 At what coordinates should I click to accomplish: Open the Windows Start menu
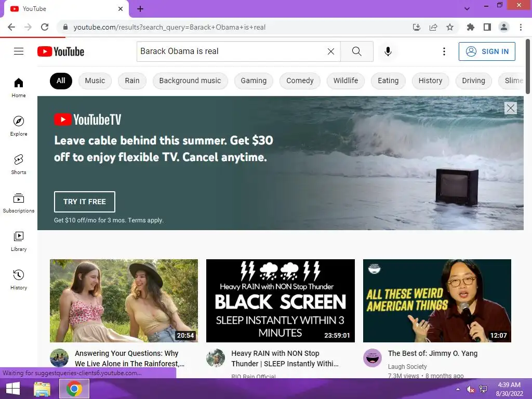pos(13,389)
